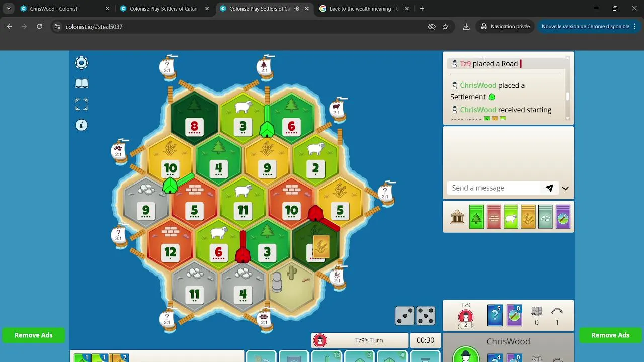Go back with the browser back arrow

[x=9, y=26]
